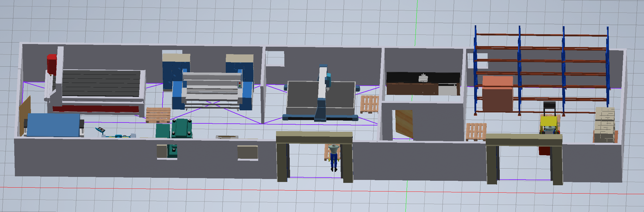644x212 pixels.
Task: Select the red cylinder on the flatbed machine
Action: pos(52,64)
